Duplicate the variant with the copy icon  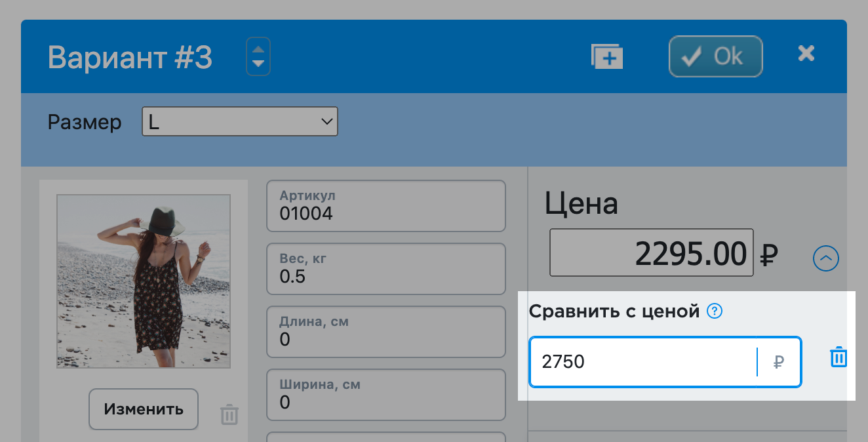pyautogui.click(x=606, y=57)
